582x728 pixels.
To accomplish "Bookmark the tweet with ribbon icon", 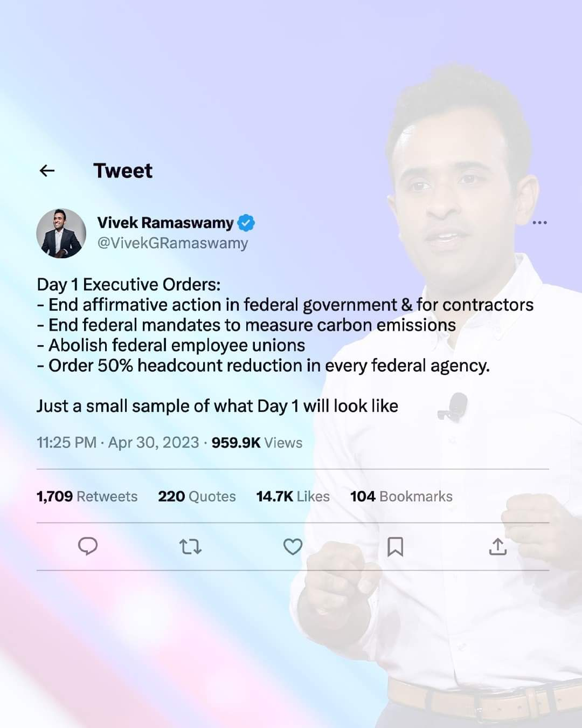I will tap(395, 547).
